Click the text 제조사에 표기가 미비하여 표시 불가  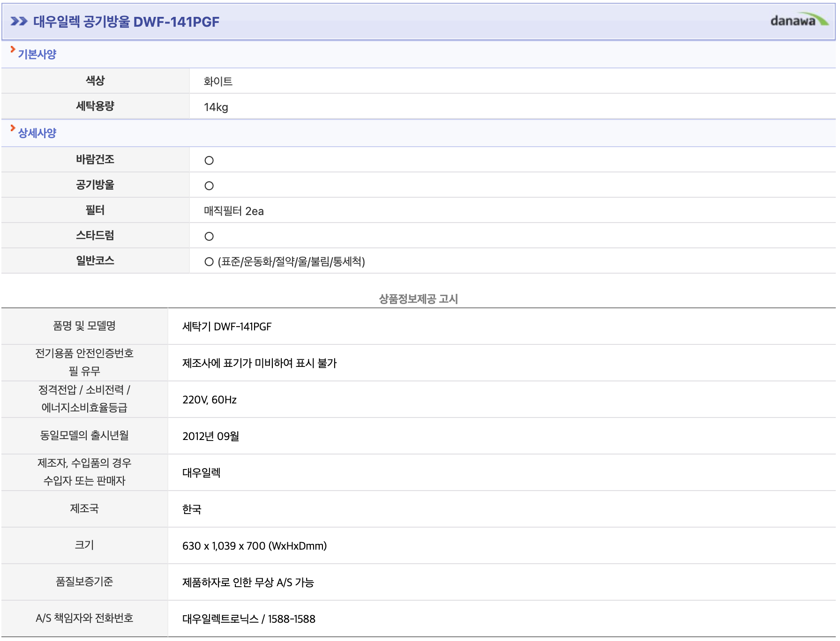tap(259, 363)
